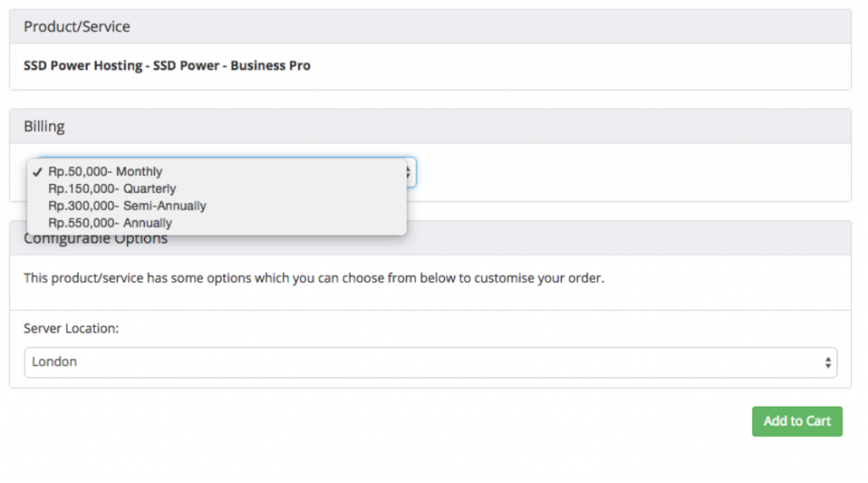Click the SSD Power Hosting product name
Screen dimensions: 868x483
point(83,65)
